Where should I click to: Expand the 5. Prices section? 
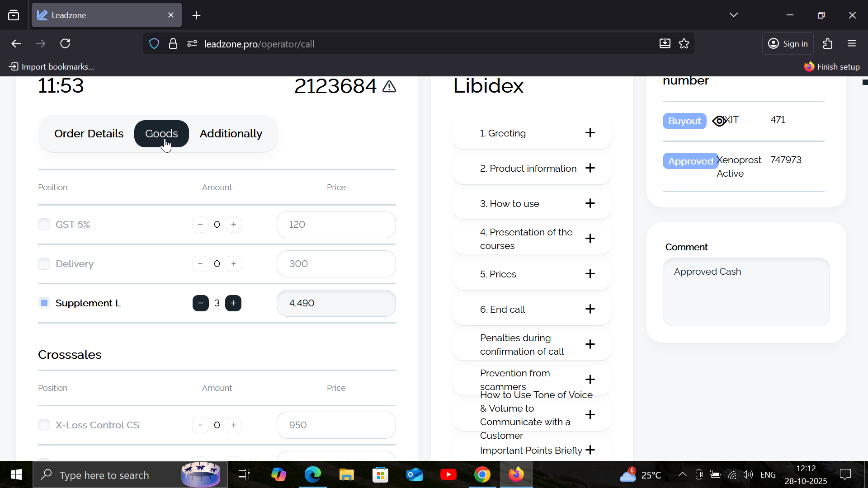pos(590,274)
